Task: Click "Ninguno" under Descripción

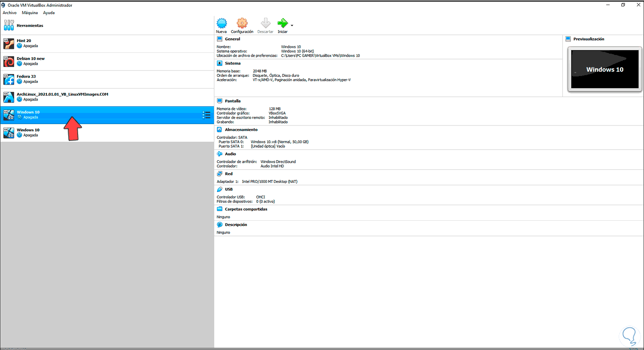Action: click(x=223, y=232)
